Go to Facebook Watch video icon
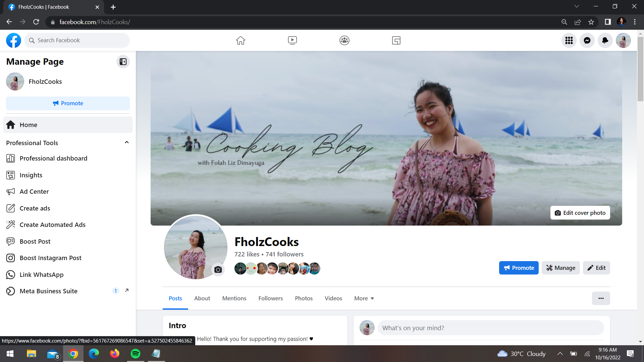The width and height of the screenshot is (644, 362). point(292,41)
